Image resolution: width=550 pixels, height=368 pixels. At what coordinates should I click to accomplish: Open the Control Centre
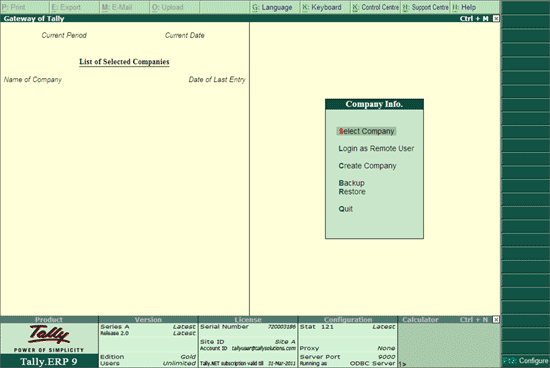[x=375, y=7]
